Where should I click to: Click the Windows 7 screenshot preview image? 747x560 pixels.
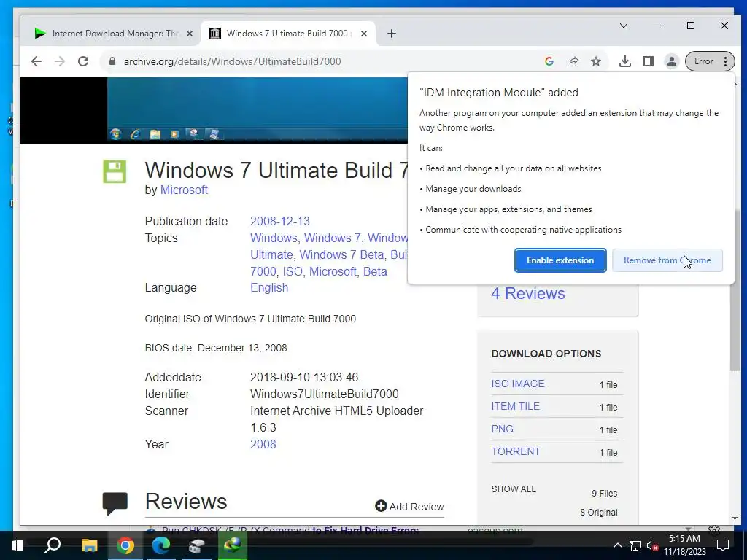(x=258, y=110)
